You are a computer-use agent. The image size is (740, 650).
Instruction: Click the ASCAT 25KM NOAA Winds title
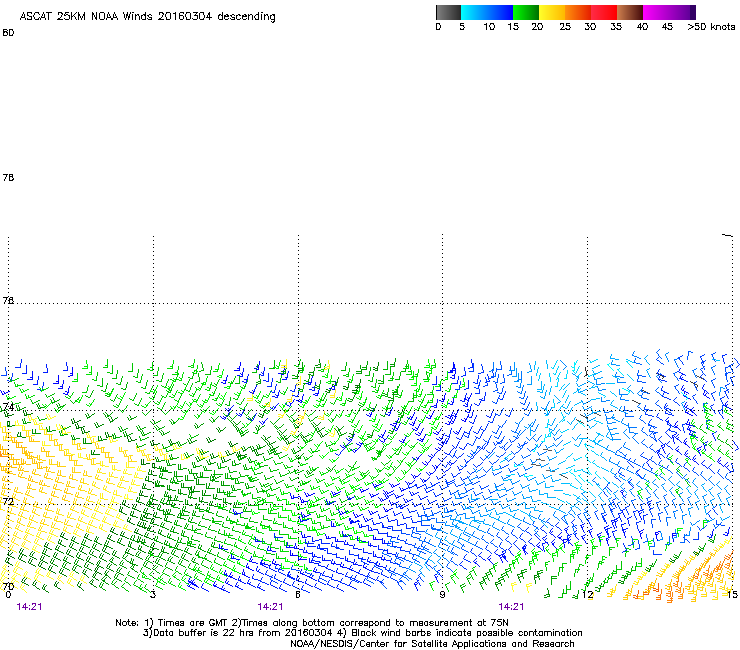(147, 17)
